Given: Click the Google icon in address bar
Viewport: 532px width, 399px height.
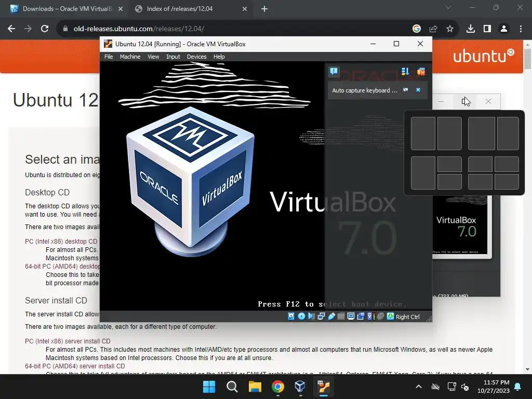Looking at the screenshot, I should tap(417, 29).
